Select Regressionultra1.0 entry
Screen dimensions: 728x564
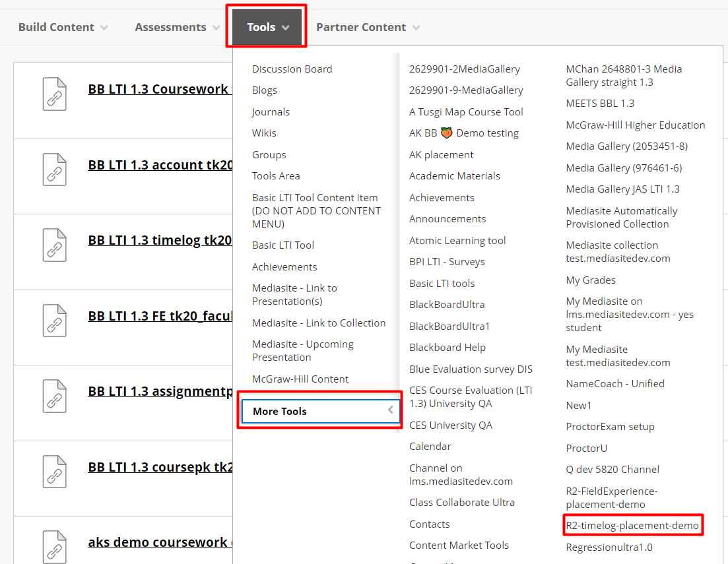[x=609, y=548]
